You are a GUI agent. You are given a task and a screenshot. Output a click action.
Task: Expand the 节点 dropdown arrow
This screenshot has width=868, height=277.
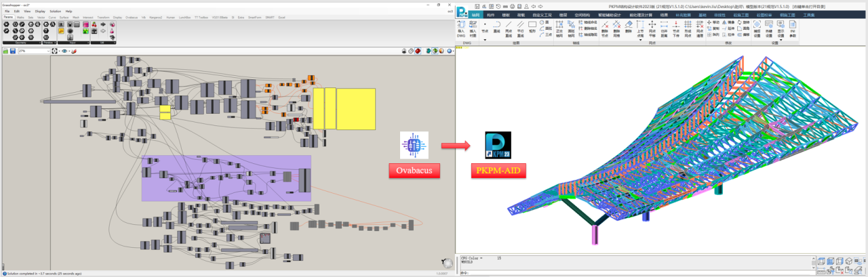[x=485, y=41]
